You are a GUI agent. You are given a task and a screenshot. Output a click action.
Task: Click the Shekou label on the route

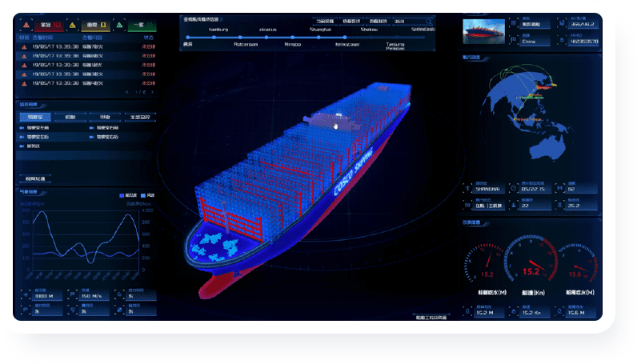point(369,30)
